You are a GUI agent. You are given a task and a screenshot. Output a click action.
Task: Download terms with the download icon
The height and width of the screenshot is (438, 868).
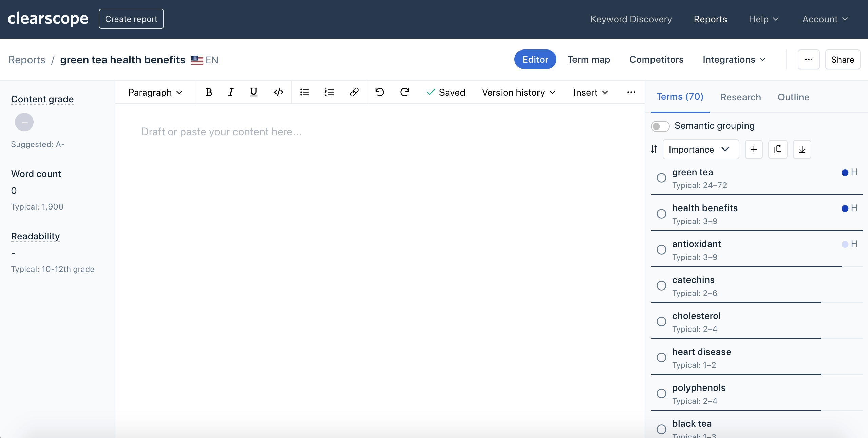[x=802, y=150]
